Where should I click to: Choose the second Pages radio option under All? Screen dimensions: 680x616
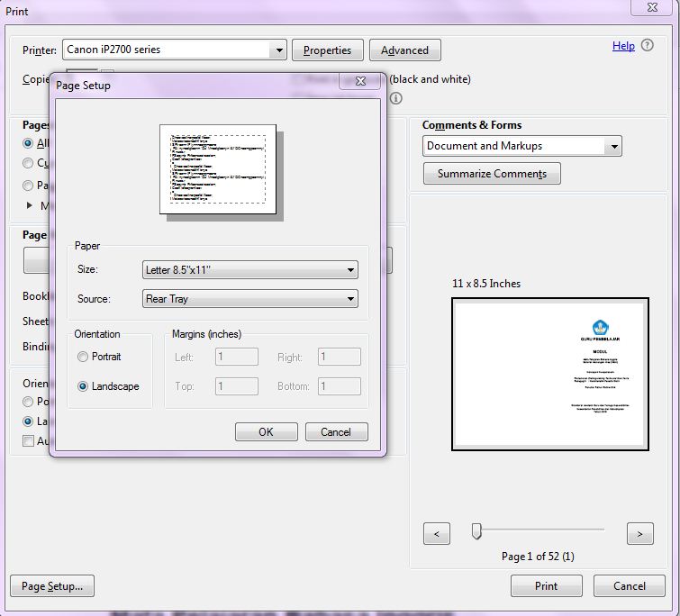click(28, 163)
